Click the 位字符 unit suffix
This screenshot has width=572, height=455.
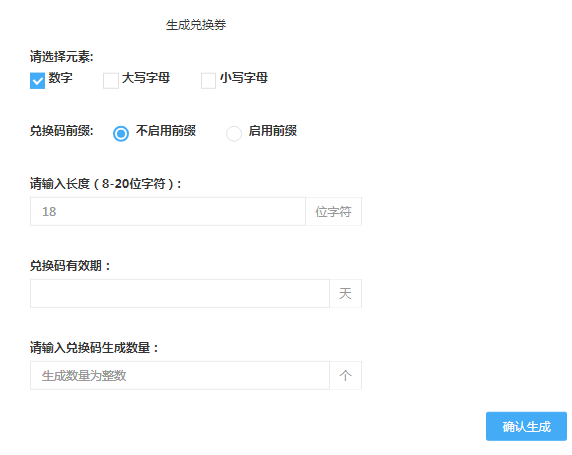point(333,212)
